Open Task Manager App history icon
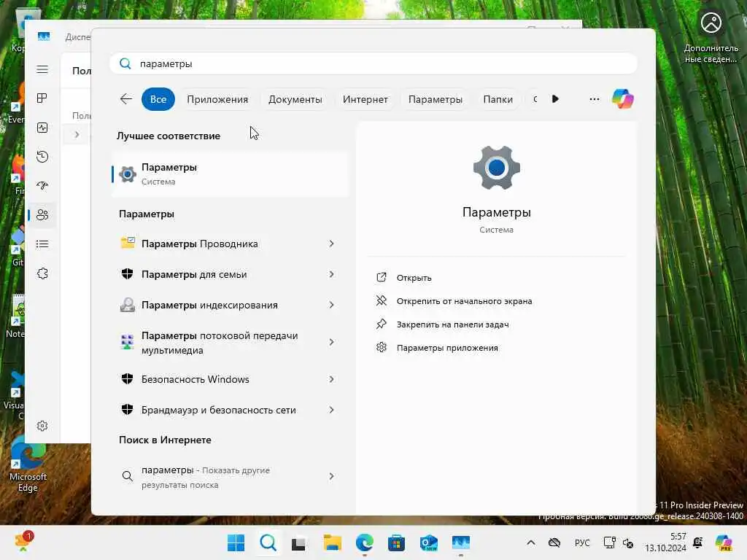The image size is (747, 560). [x=42, y=157]
